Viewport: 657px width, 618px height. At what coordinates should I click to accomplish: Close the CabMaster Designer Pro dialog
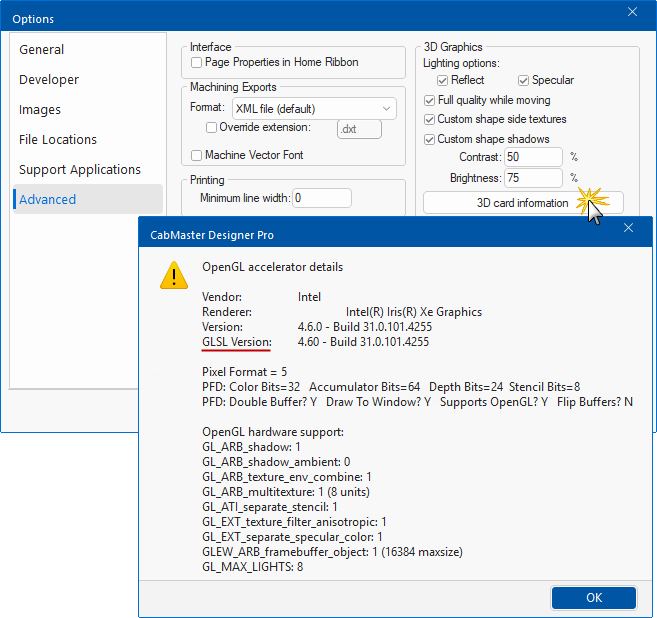[x=629, y=229]
